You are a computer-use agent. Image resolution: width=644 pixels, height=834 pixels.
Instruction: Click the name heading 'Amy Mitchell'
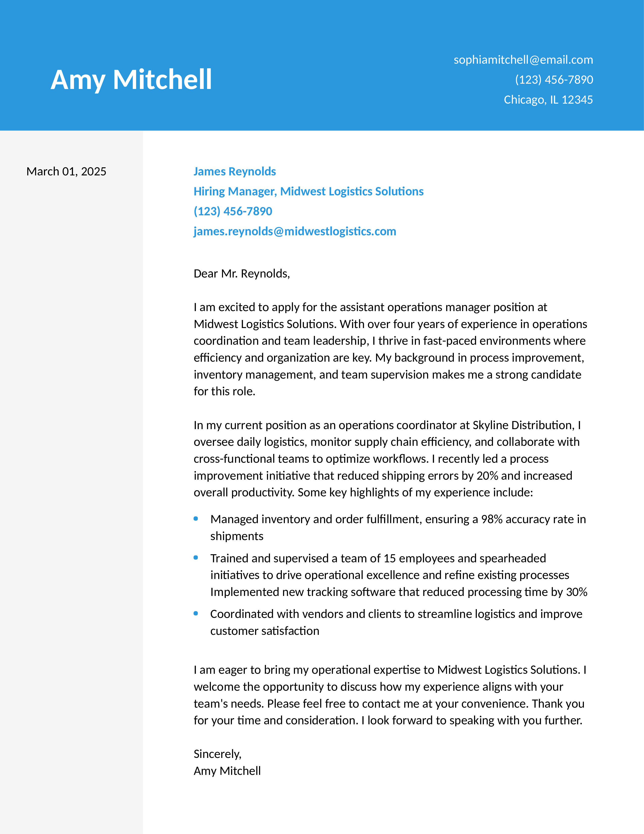131,80
